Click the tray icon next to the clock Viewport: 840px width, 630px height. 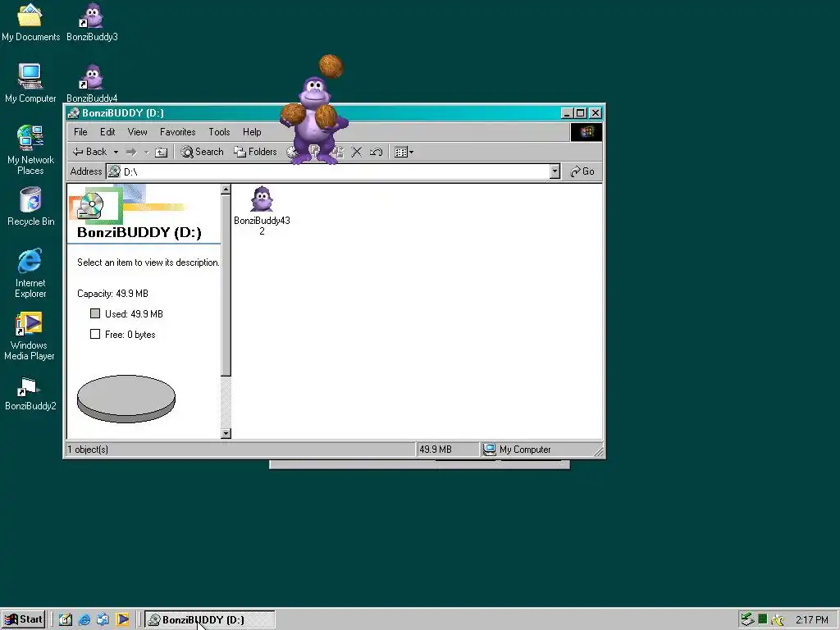click(778, 620)
